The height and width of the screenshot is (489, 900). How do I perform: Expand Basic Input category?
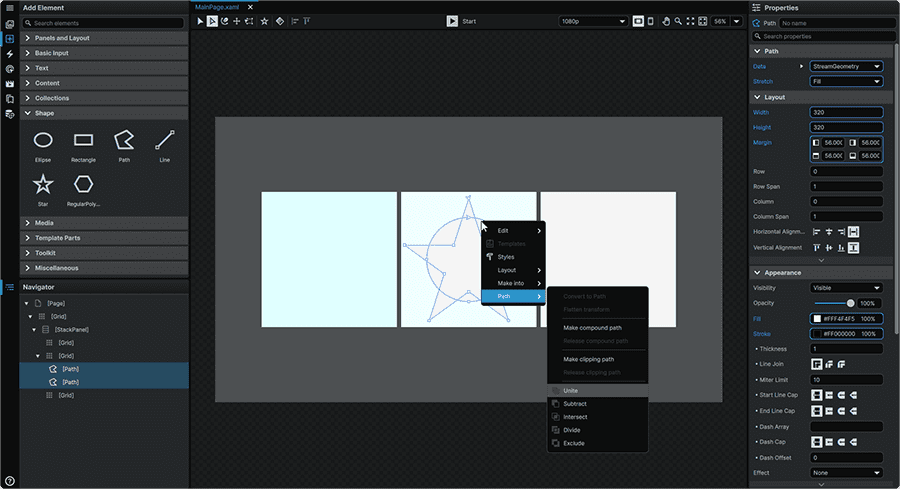click(104, 53)
